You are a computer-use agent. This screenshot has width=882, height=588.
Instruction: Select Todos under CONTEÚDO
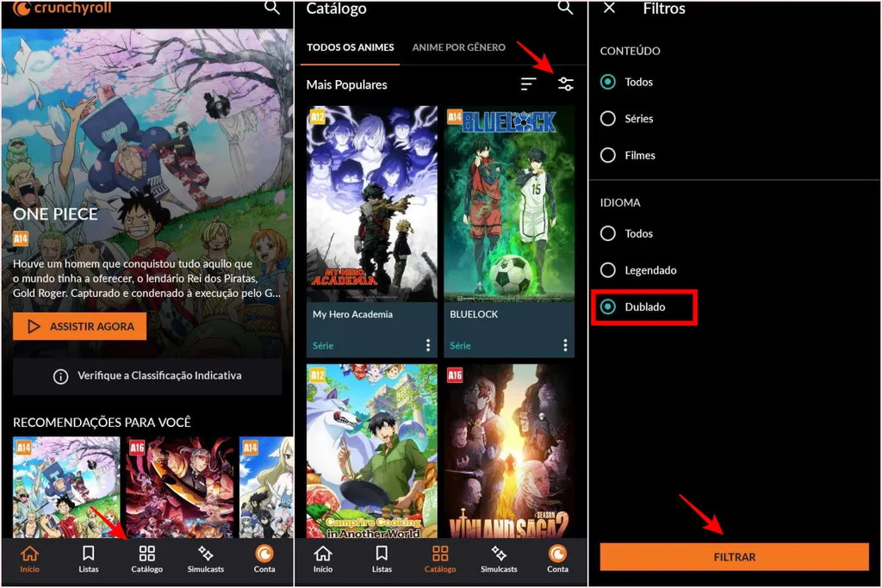627,82
